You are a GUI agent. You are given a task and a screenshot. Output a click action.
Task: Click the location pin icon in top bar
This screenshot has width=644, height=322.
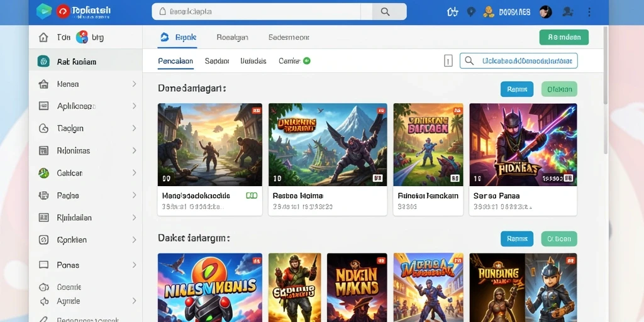pos(471,12)
